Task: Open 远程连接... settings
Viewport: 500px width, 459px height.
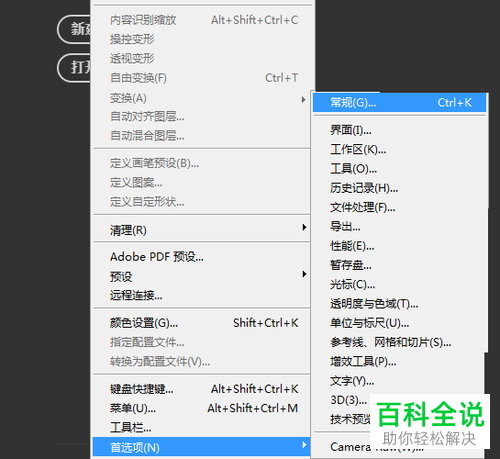Action: click(202, 295)
